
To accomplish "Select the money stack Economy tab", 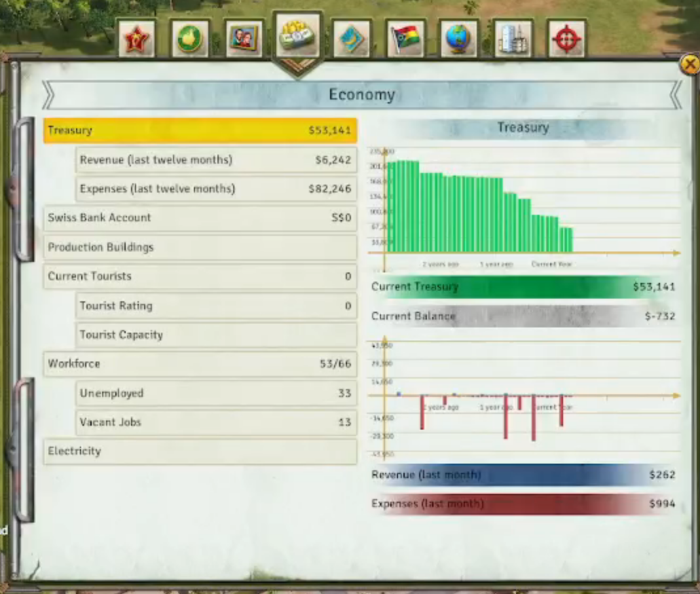I will [x=298, y=36].
